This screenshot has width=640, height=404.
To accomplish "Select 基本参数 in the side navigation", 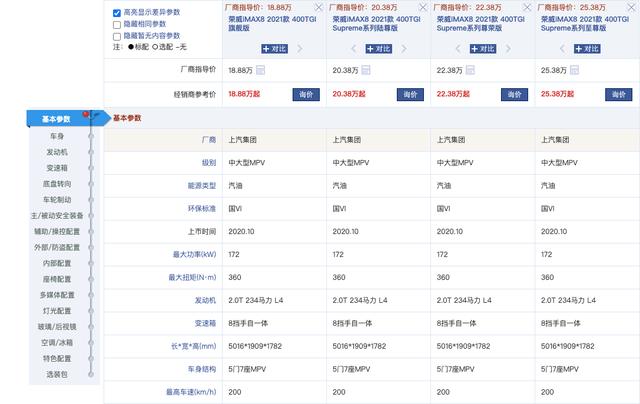I will 57,119.
